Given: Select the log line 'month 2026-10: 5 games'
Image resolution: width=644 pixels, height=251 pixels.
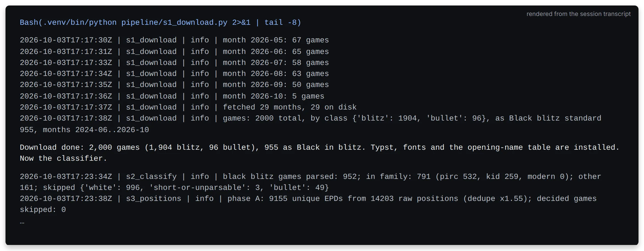Looking at the screenshot, I should (x=172, y=96).
